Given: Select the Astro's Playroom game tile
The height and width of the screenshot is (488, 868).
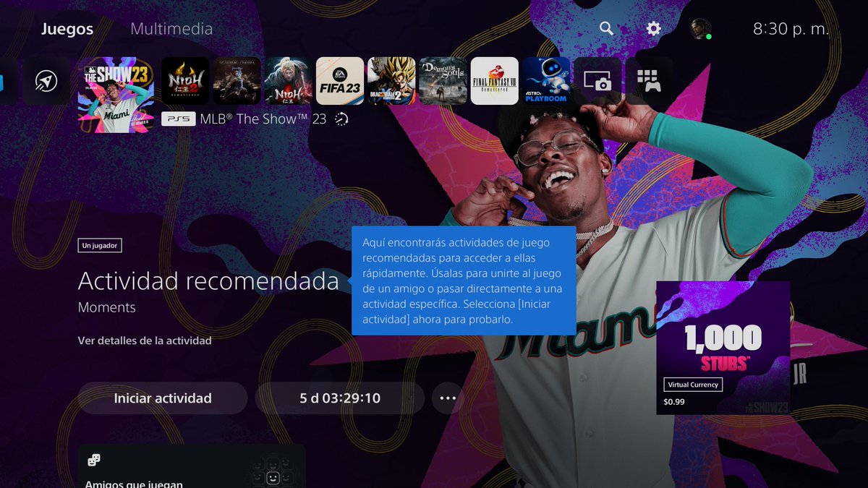Looking at the screenshot, I should [546, 81].
